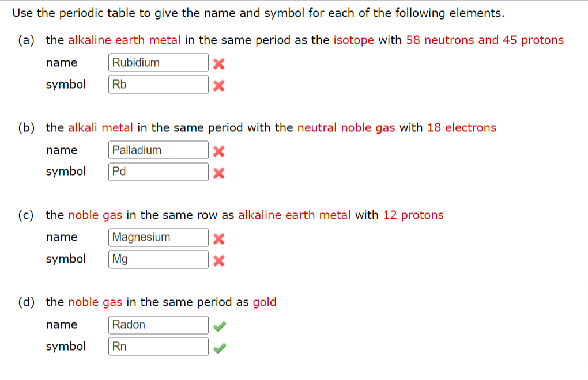The width and height of the screenshot is (588, 380).
Task: Click inside the Pd symbol box
Action: [158, 171]
